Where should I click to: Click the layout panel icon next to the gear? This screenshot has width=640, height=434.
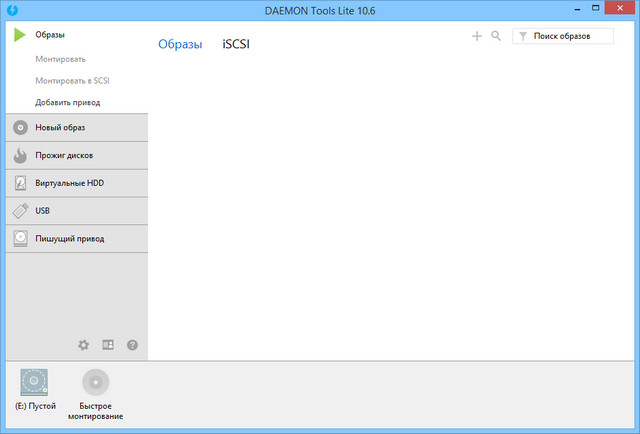(108, 345)
